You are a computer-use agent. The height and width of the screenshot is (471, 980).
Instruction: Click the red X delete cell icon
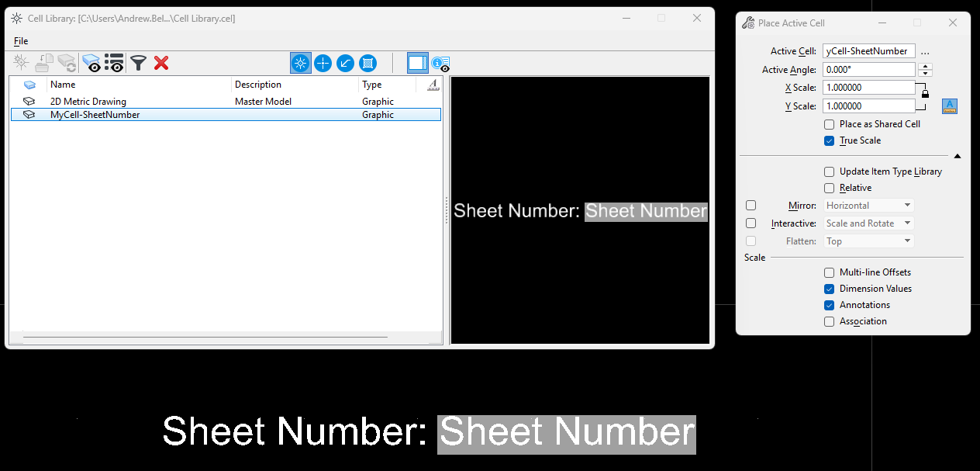(x=161, y=63)
